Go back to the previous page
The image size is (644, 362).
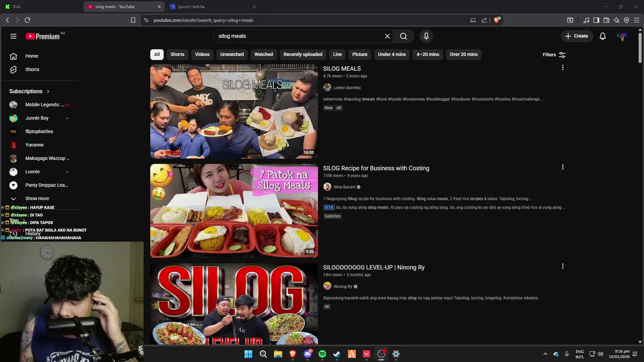pos(7,20)
